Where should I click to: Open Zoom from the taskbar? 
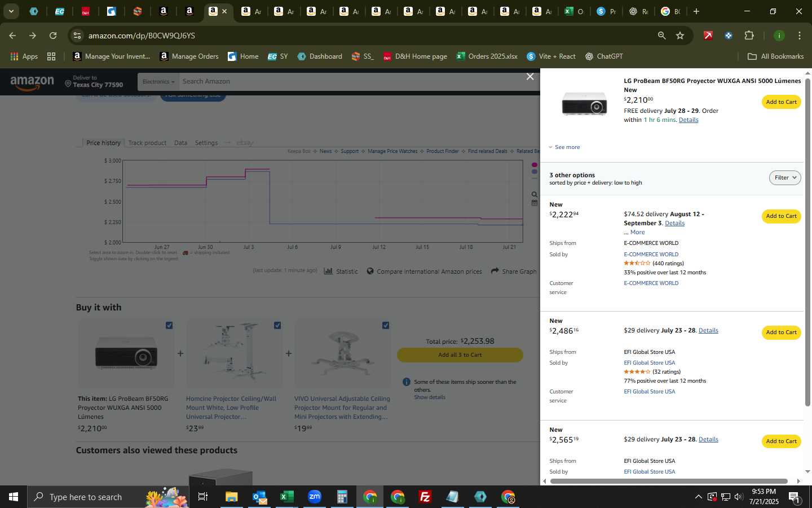[x=315, y=497]
